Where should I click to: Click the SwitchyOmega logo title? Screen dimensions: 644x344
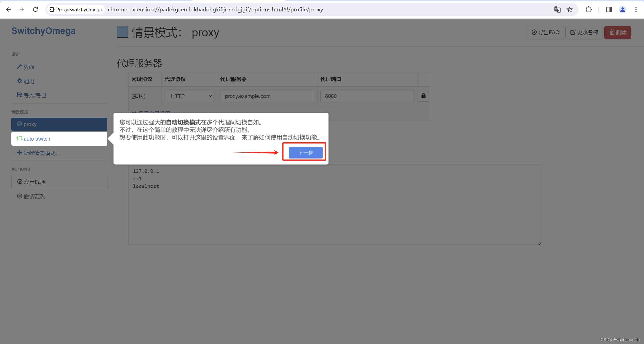44,31
